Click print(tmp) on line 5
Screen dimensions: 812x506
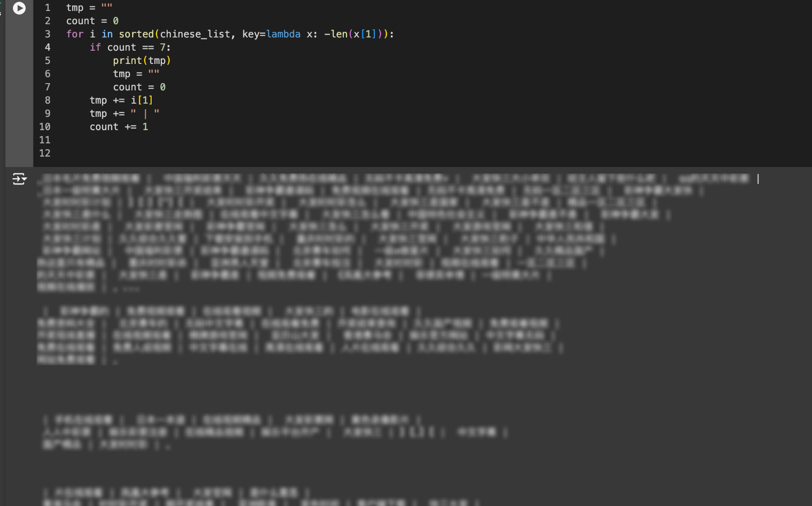click(142, 61)
